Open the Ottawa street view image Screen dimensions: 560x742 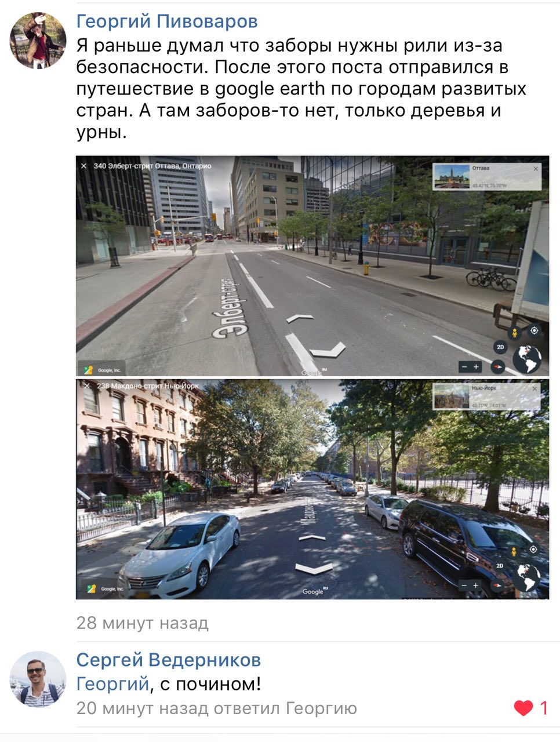tap(312, 266)
